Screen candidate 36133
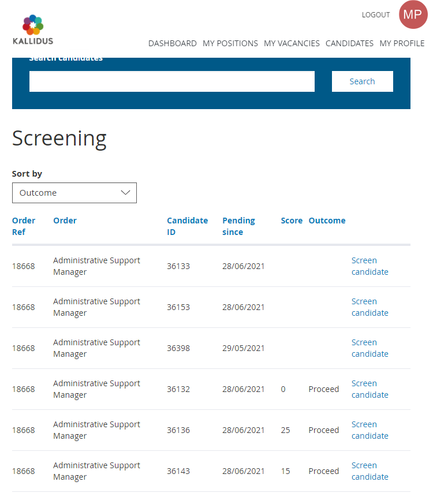 [369, 266]
